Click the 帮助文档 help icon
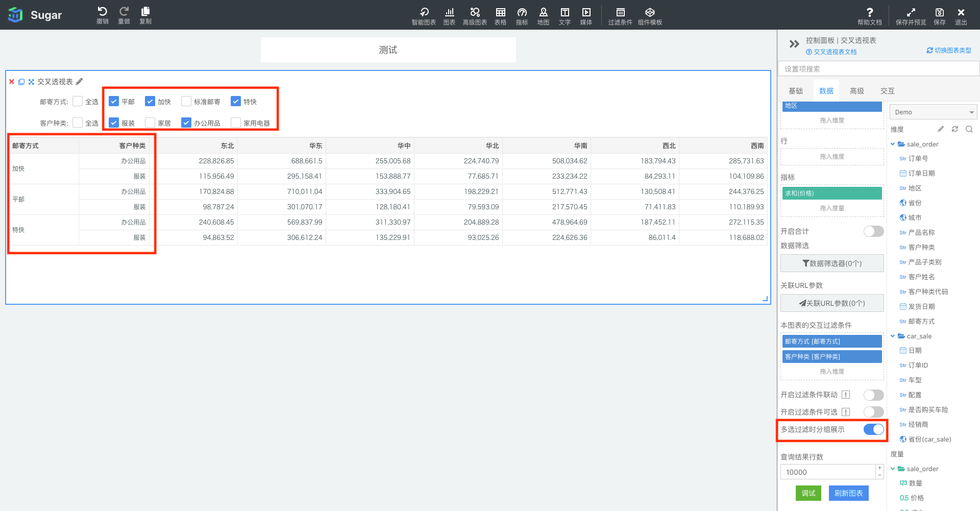Viewport: 980px width, 511px height. 869,13
